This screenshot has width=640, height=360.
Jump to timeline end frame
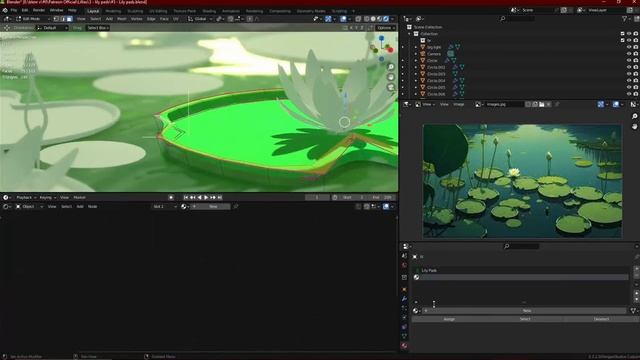click(x=220, y=198)
